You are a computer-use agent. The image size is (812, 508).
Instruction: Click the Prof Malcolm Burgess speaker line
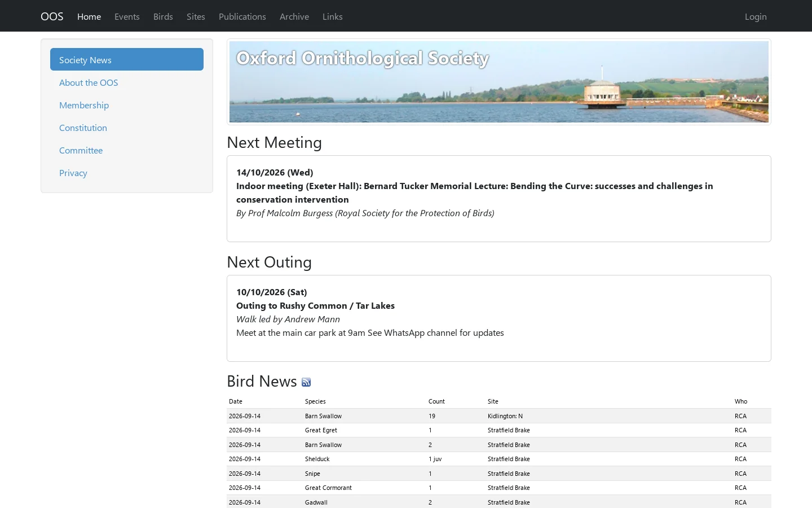click(365, 213)
